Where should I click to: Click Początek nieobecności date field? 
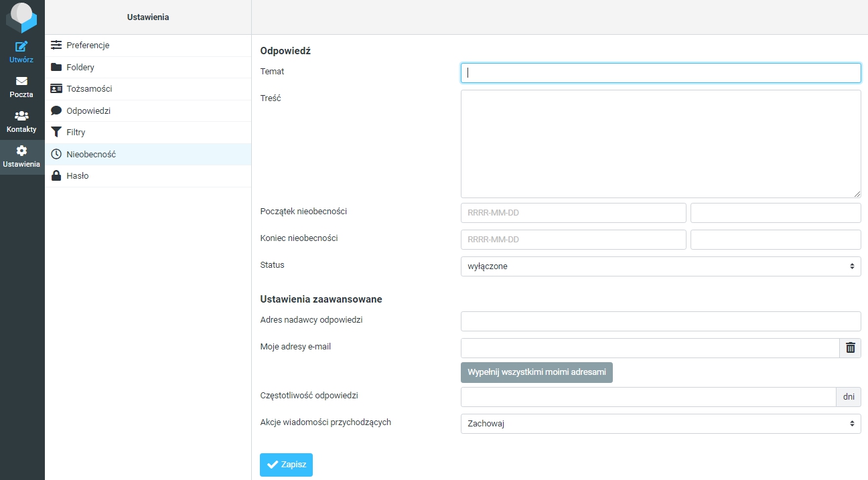pyautogui.click(x=573, y=213)
